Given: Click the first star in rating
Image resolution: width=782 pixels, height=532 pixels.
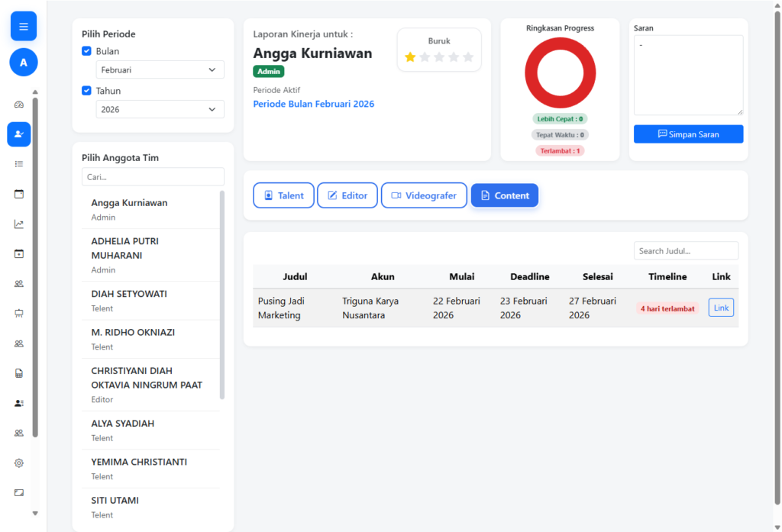Looking at the screenshot, I should pos(410,57).
